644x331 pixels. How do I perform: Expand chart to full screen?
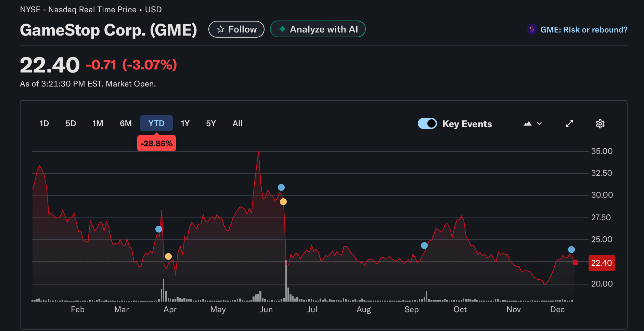point(569,124)
